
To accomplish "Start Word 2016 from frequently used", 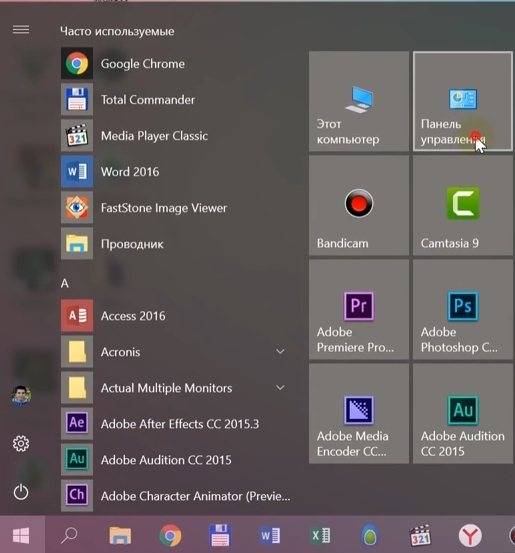I will pyautogui.click(x=176, y=172).
